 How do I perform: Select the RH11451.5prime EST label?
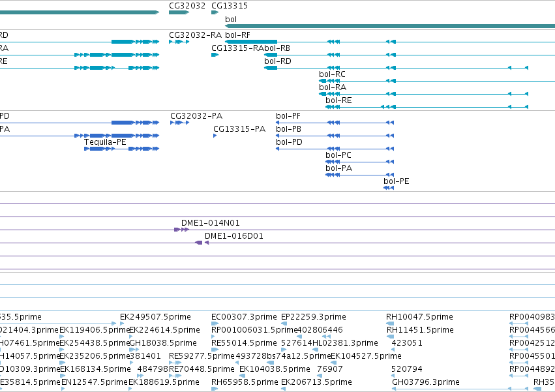click(x=420, y=330)
